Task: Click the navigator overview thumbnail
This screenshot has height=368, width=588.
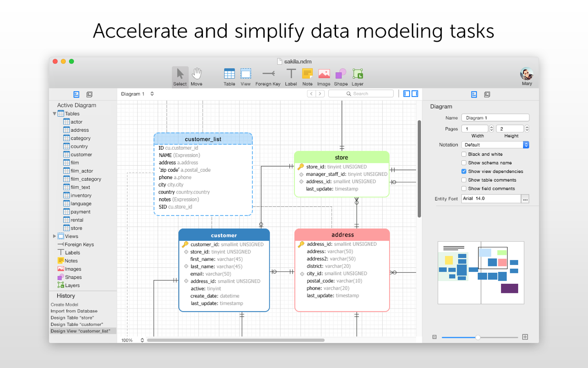Action: pos(481,273)
